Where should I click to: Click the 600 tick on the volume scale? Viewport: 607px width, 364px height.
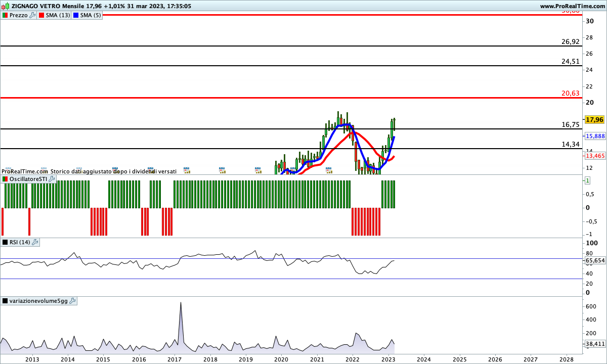coord(591,306)
